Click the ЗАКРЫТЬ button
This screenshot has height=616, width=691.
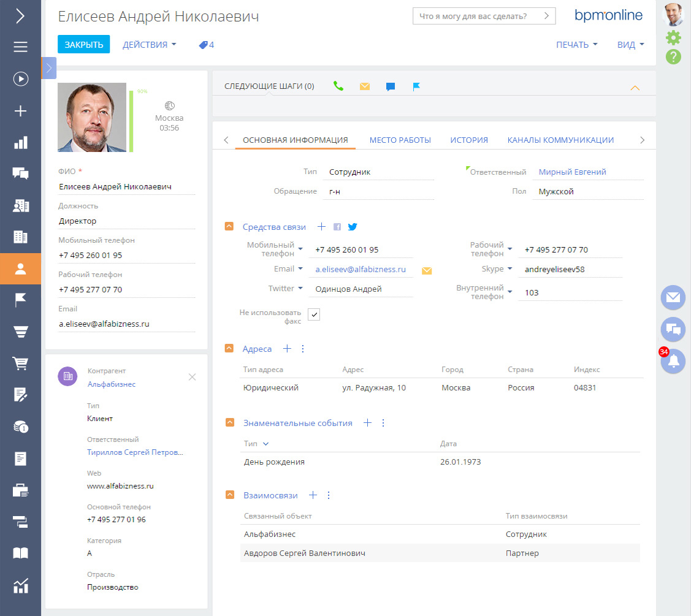click(x=83, y=45)
